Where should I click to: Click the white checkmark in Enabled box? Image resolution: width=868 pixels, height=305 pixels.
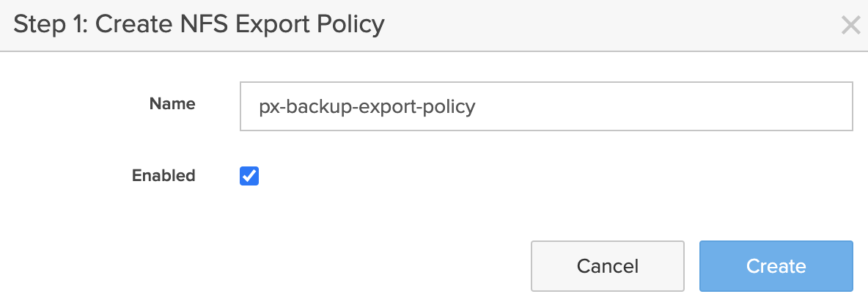click(249, 176)
